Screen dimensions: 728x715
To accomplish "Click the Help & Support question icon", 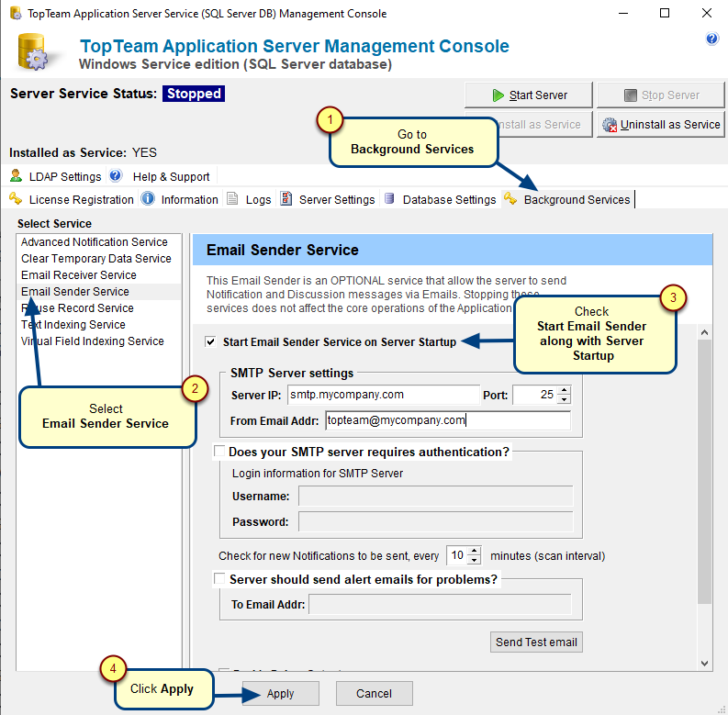I will [115, 175].
